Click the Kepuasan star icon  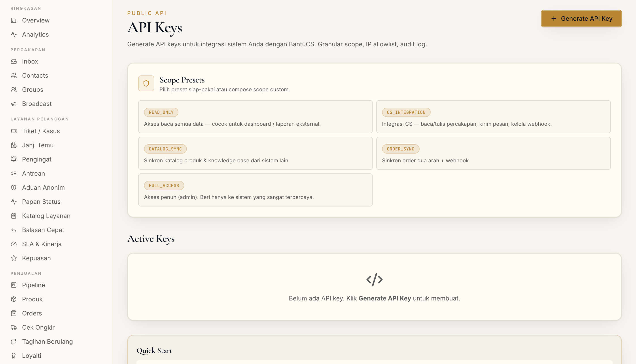point(14,258)
